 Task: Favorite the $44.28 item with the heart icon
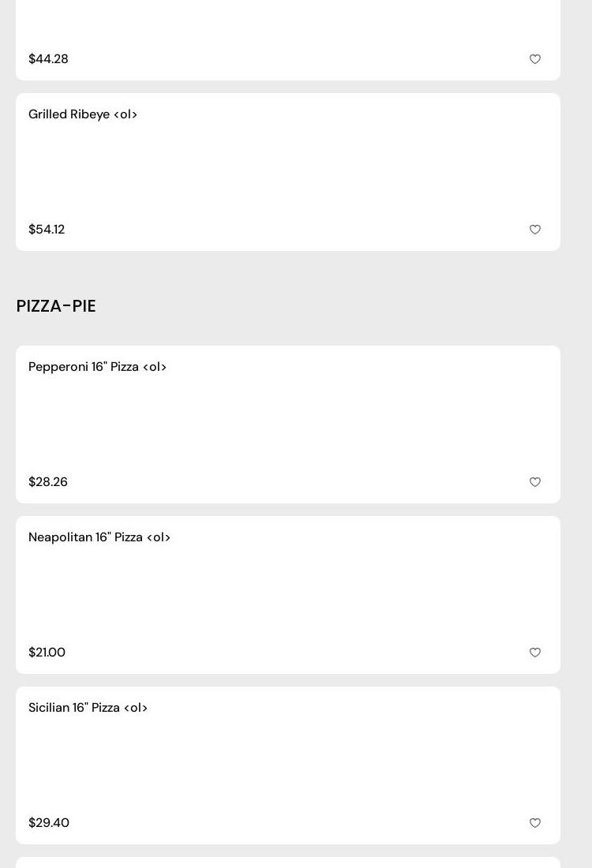(x=535, y=59)
